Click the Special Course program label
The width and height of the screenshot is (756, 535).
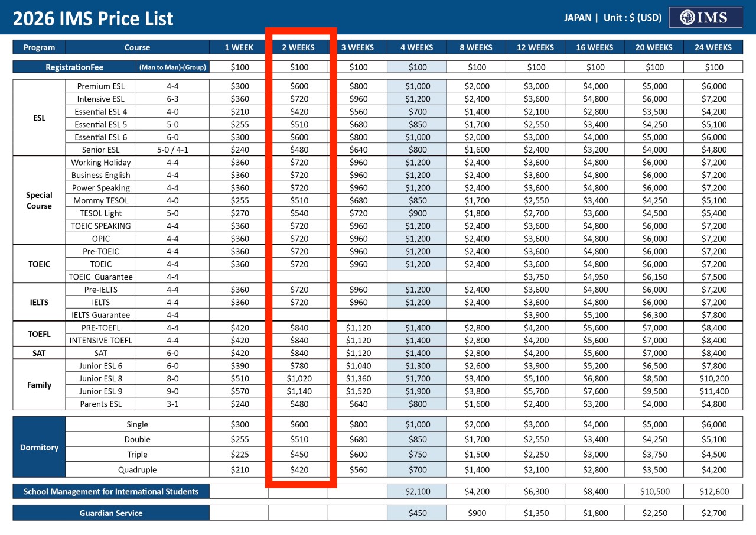[39, 200]
